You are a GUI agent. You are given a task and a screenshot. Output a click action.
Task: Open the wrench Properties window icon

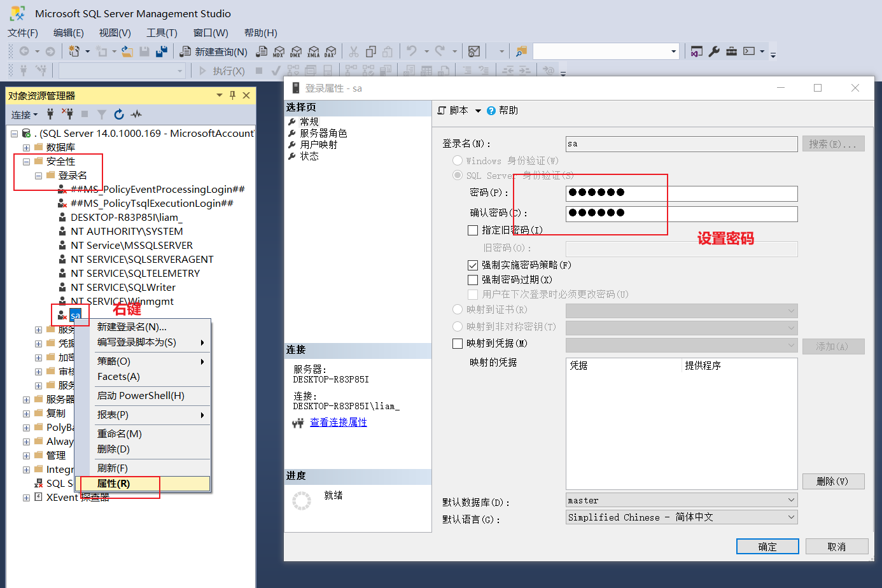(714, 52)
